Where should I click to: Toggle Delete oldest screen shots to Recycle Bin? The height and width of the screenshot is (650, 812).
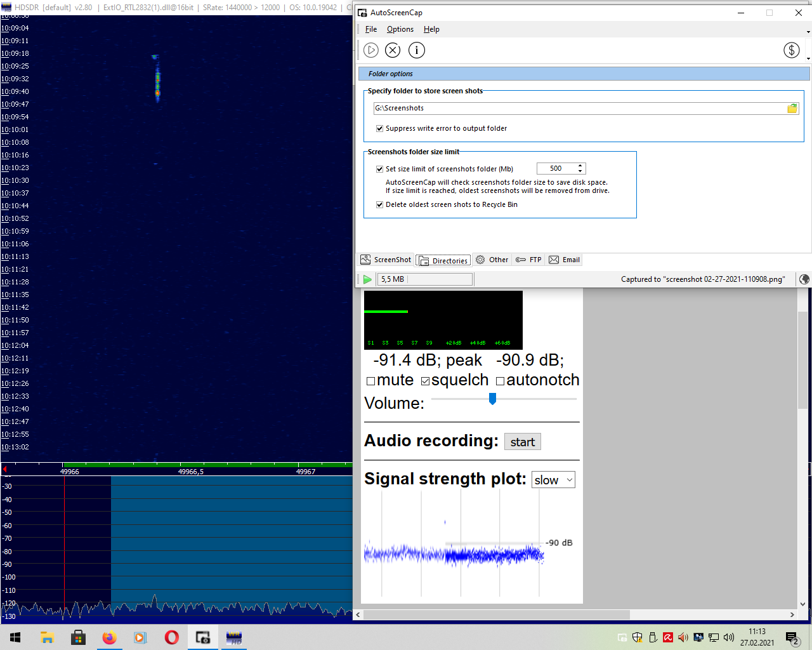click(x=379, y=204)
